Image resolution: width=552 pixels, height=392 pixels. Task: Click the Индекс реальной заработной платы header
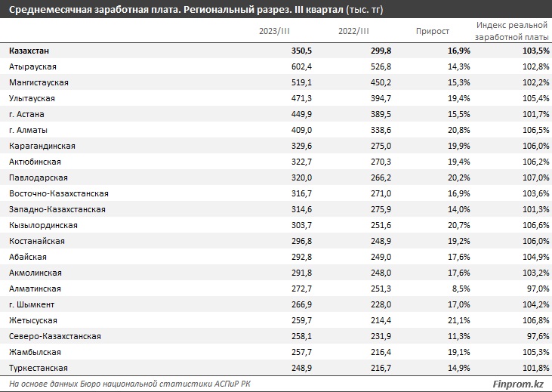coord(512,31)
